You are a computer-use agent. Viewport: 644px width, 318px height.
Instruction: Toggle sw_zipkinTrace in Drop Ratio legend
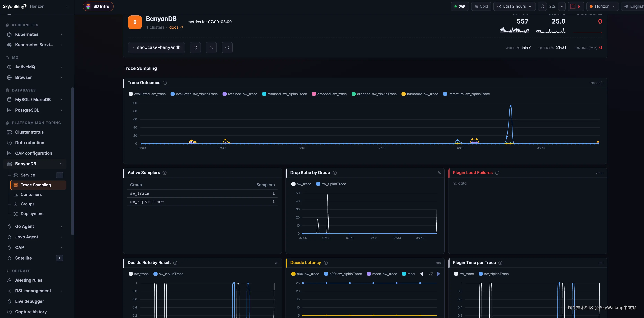click(x=331, y=184)
